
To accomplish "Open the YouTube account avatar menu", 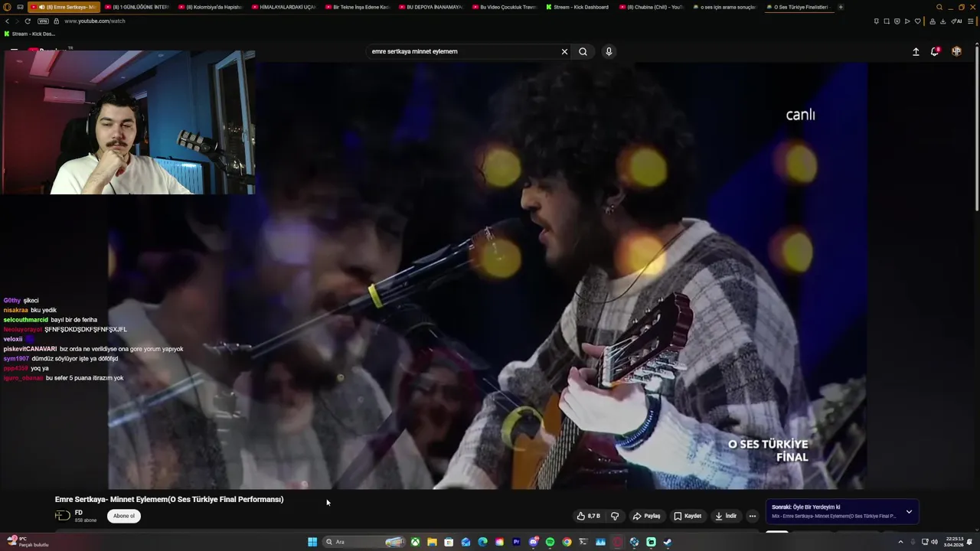I will [x=956, y=51].
